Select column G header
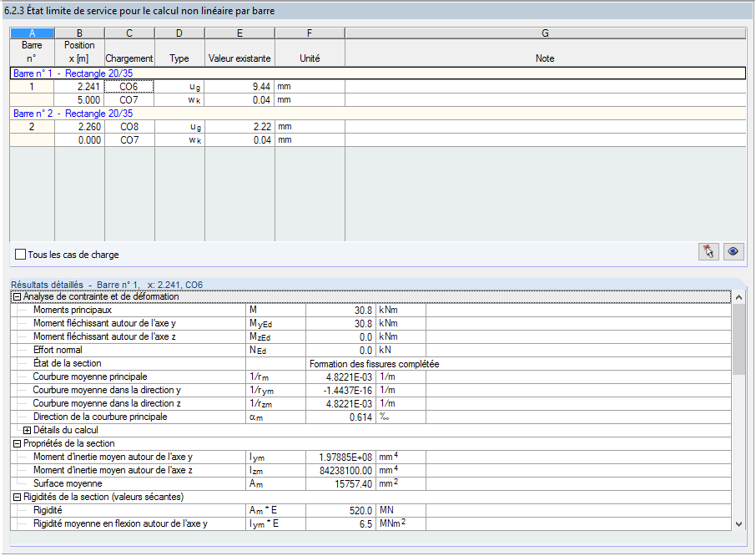The width and height of the screenshot is (756, 556). (x=545, y=33)
